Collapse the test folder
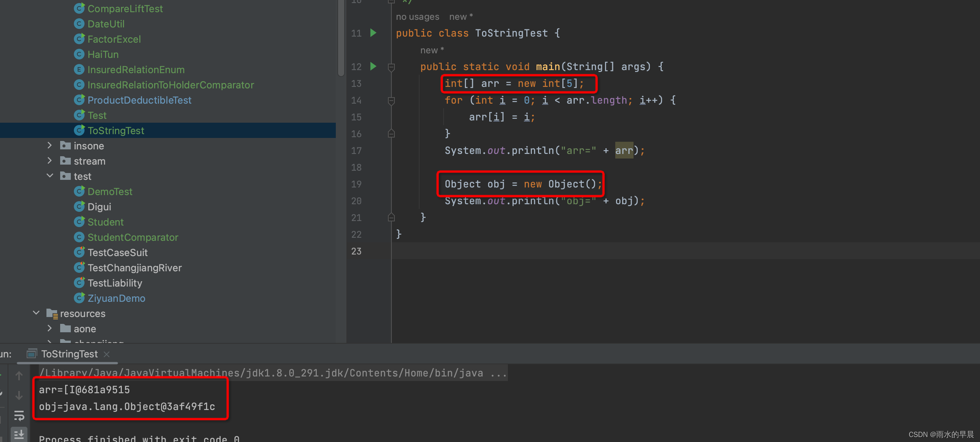980x442 pixels. point(49,176)
